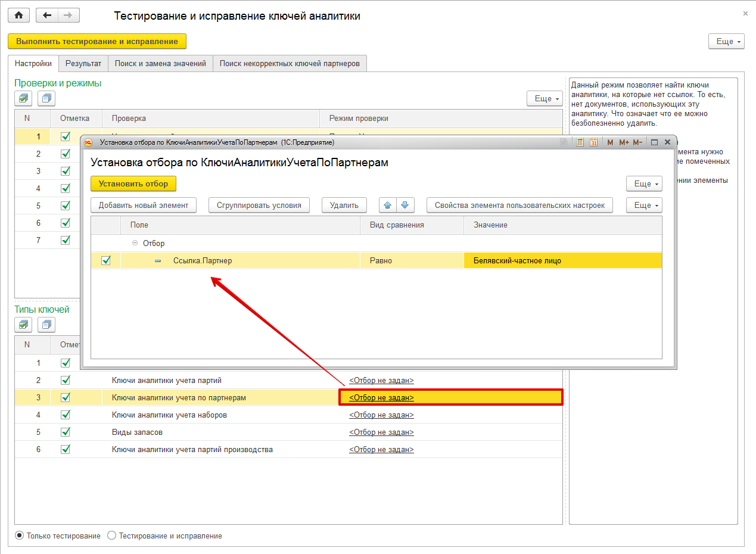Viewport: 756px width, 554px height.
Task: Move the filter element down
Action: click(x=405, y=205)
